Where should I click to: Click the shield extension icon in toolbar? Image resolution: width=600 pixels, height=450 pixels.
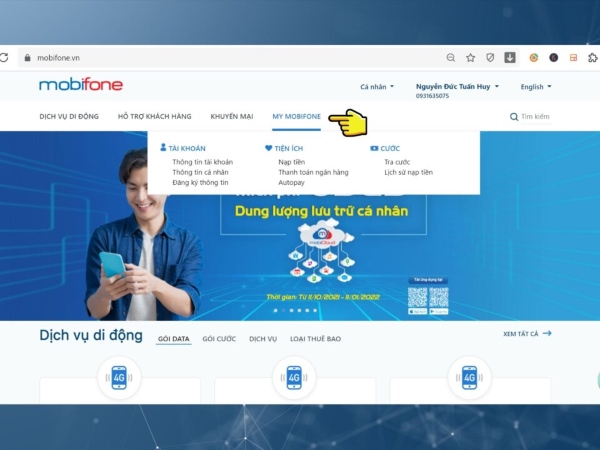pos(490,58)
